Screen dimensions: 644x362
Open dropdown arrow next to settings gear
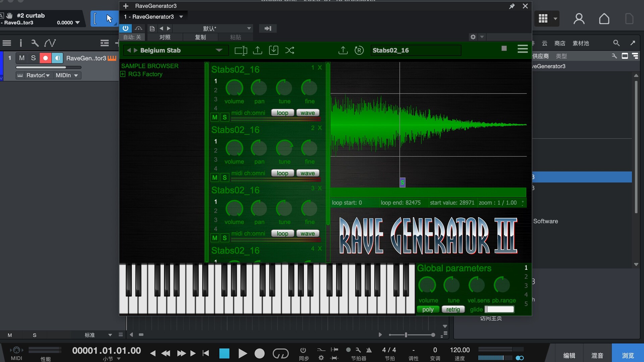[482, 37]
